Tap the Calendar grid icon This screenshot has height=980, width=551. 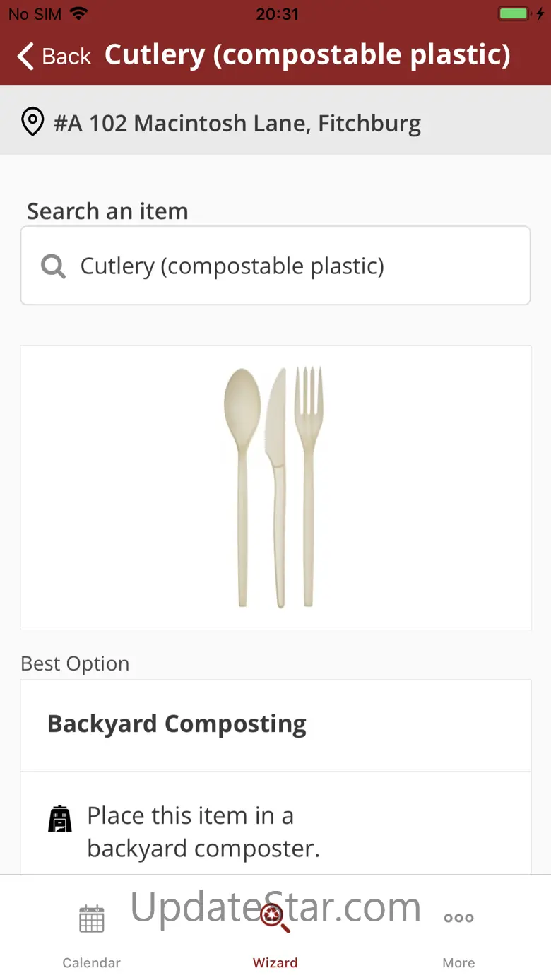pos(91,919)
